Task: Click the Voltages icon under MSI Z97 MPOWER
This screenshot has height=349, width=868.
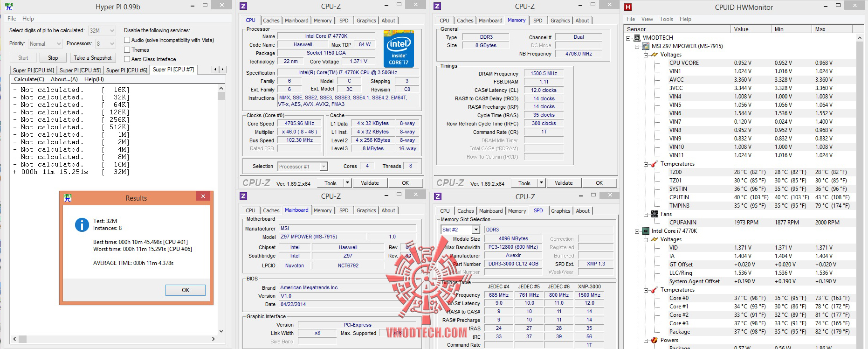Action: [x=654, y=55]
